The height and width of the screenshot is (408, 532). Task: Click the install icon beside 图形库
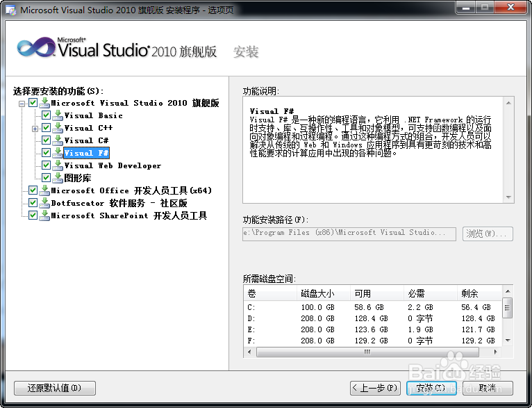point(58,178)
